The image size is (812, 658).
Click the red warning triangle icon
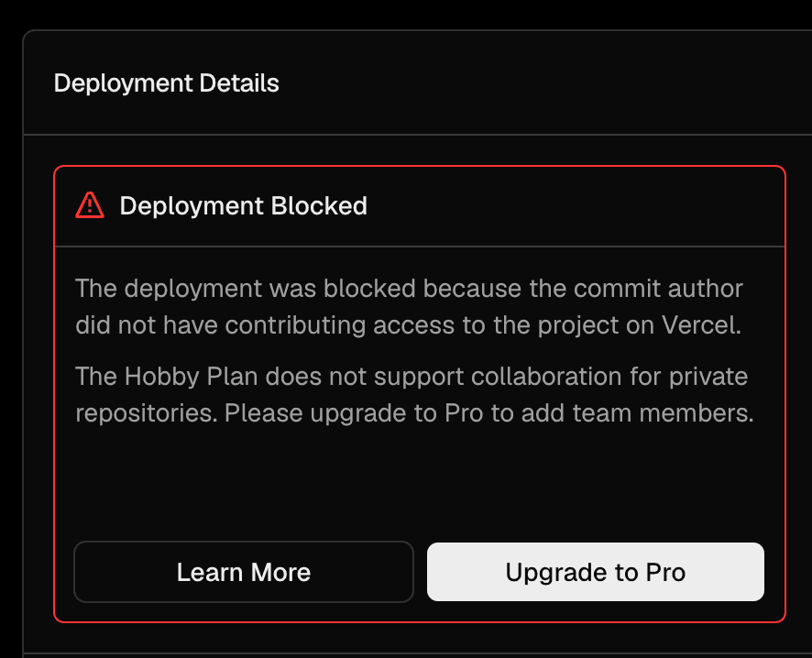tap(90, 205)
